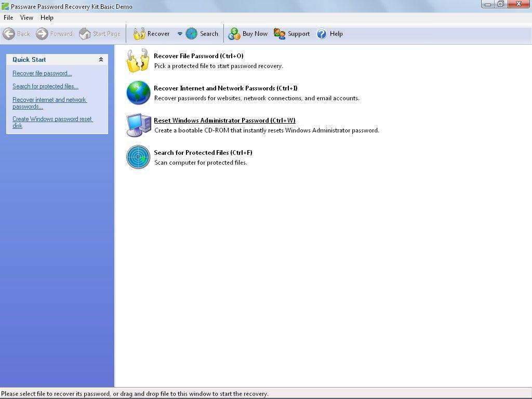Click 'Recover file password...' sidebar link

[x=42, y=73]
